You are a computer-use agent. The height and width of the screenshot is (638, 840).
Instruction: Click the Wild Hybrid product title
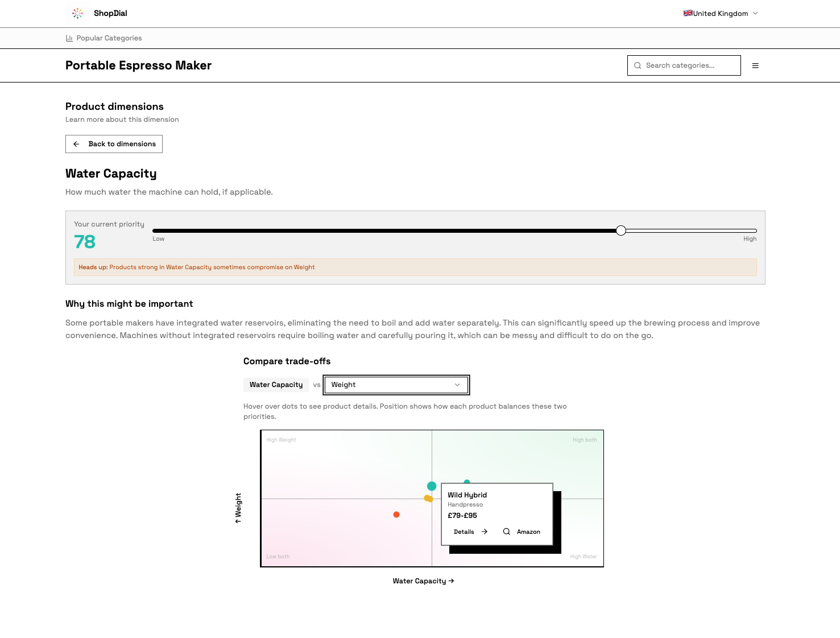pyautogui.click(x=467, y=495)
